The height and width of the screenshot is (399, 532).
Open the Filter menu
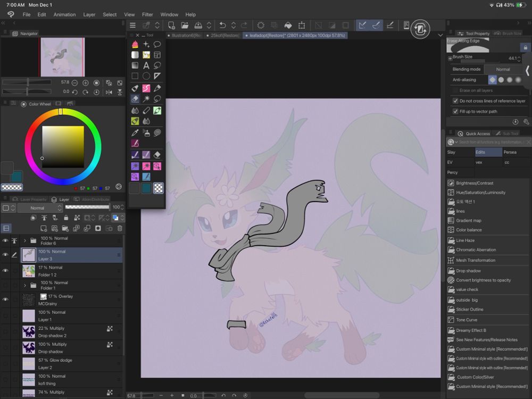click(x=147, y=14)
